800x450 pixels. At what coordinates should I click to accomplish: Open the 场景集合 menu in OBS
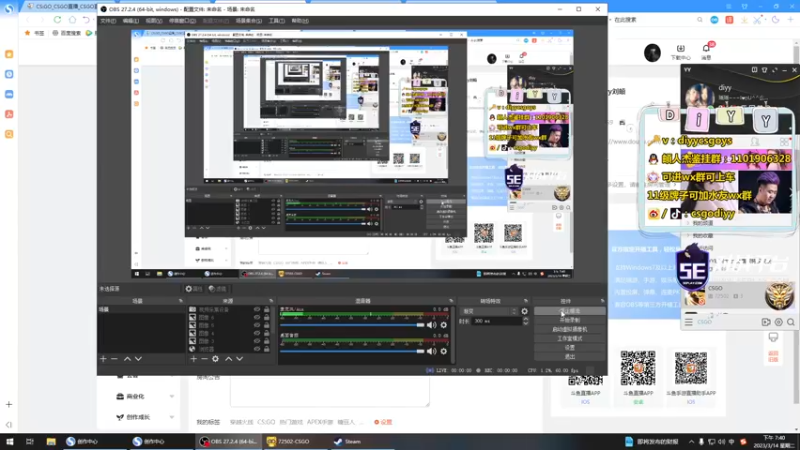(x=248, y=21)
